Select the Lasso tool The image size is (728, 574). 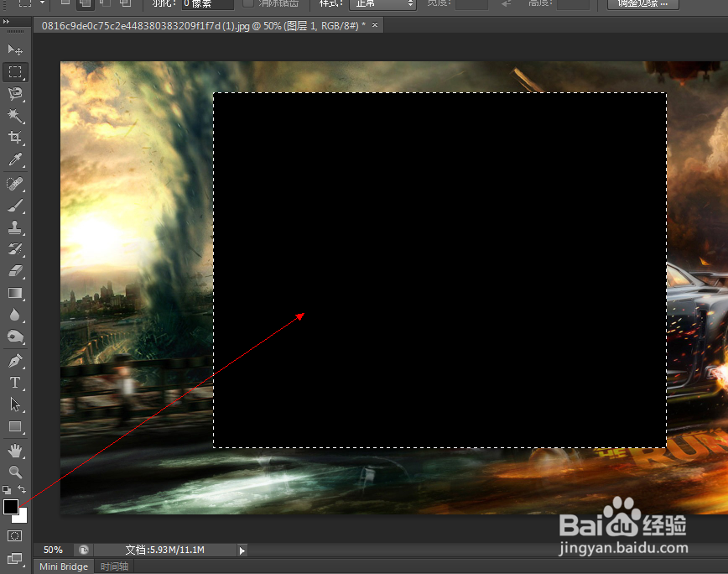(15, 93)
